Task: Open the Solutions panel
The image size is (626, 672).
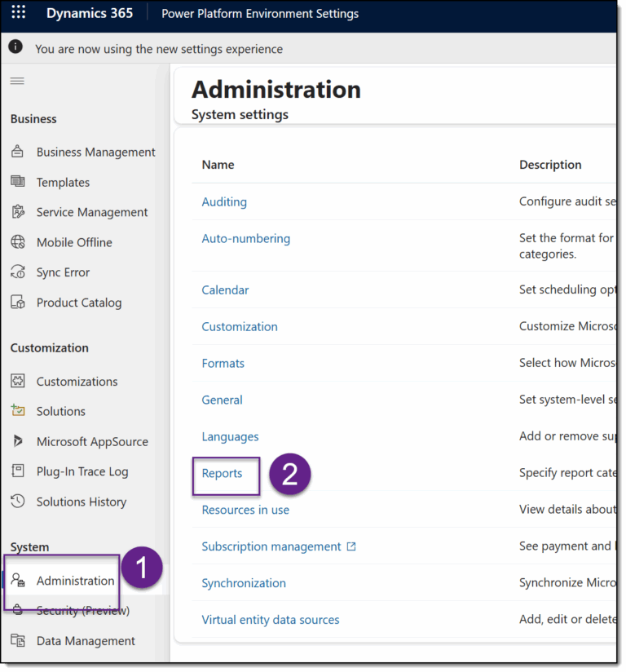Action: pyautogui.click(x=60, y=411)
